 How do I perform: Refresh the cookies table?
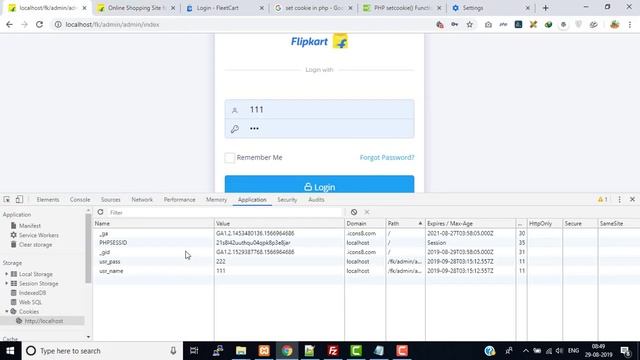click(100, 212)
